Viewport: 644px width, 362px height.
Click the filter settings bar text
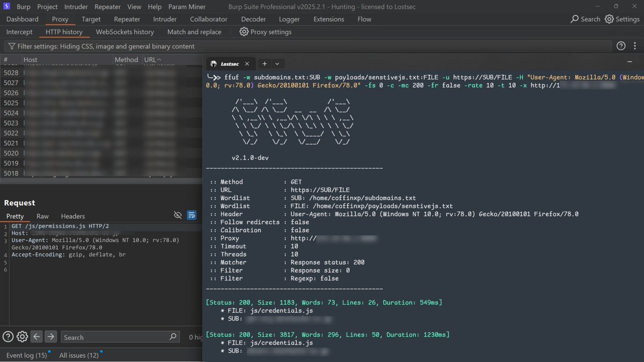[106, 46]
